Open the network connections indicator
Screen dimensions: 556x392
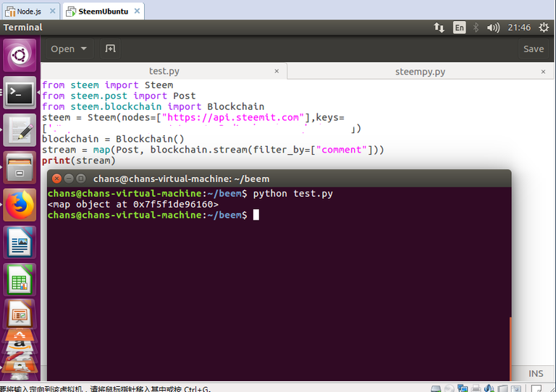point(439,27)
